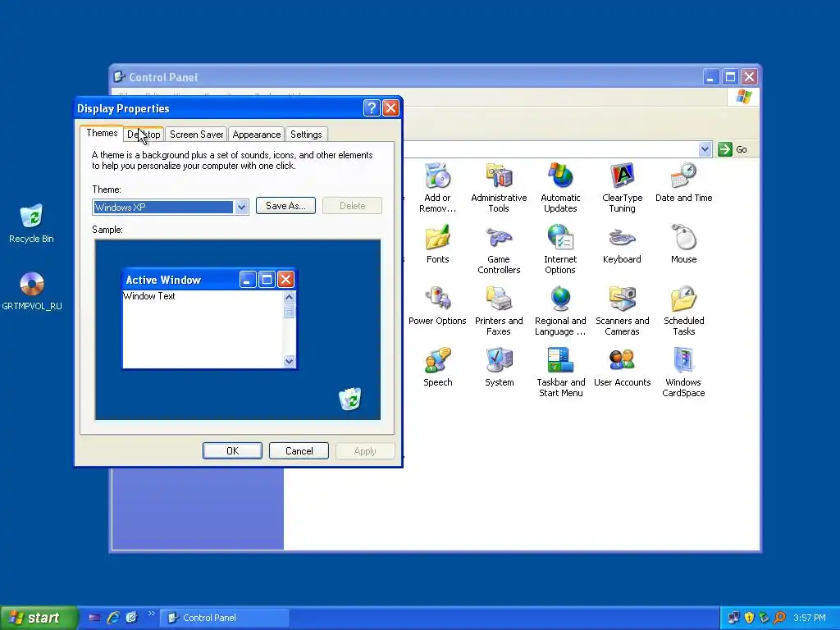Image resolution: width=840 pixels, height=630 pixels.
Task: Open Printers and Faxes icon
Action: coord(499,299)
